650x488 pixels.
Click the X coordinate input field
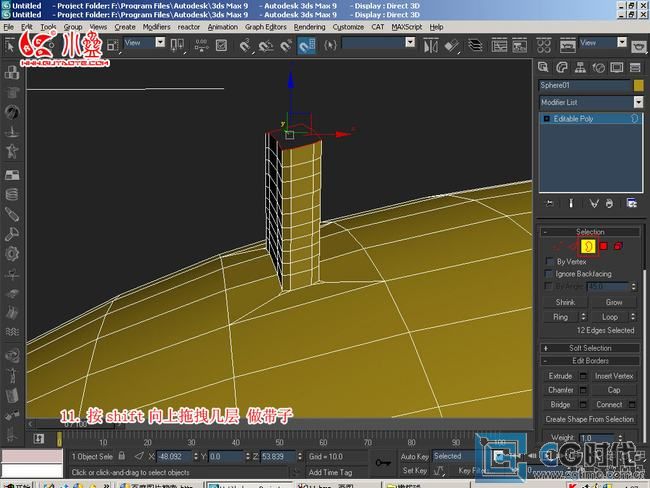(x=174, y=456)
